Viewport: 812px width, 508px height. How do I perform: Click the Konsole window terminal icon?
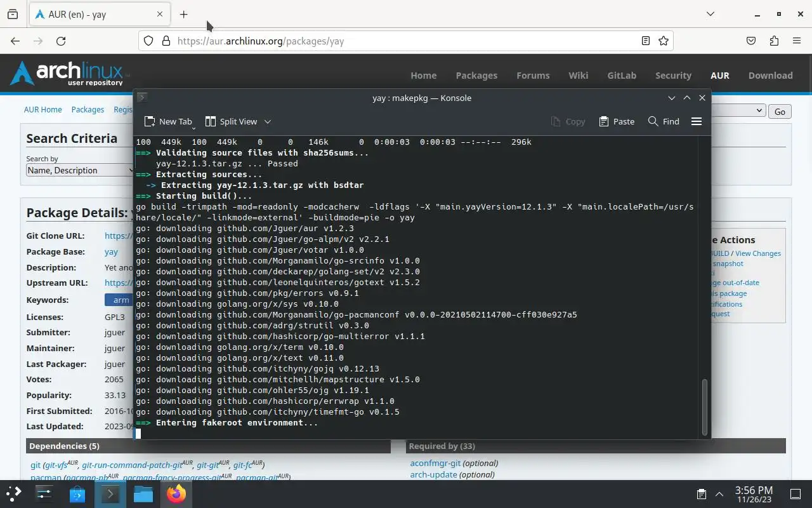(142, 97)
